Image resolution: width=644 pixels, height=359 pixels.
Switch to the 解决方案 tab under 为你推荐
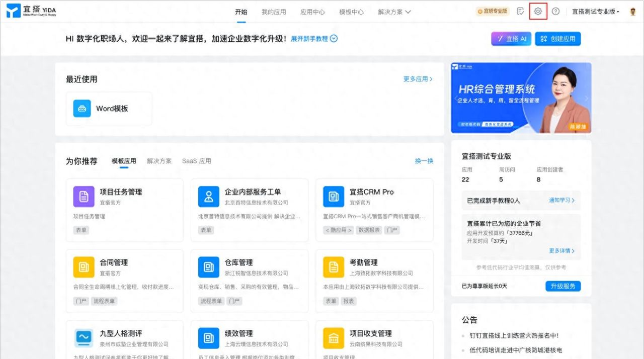[159, 161]
